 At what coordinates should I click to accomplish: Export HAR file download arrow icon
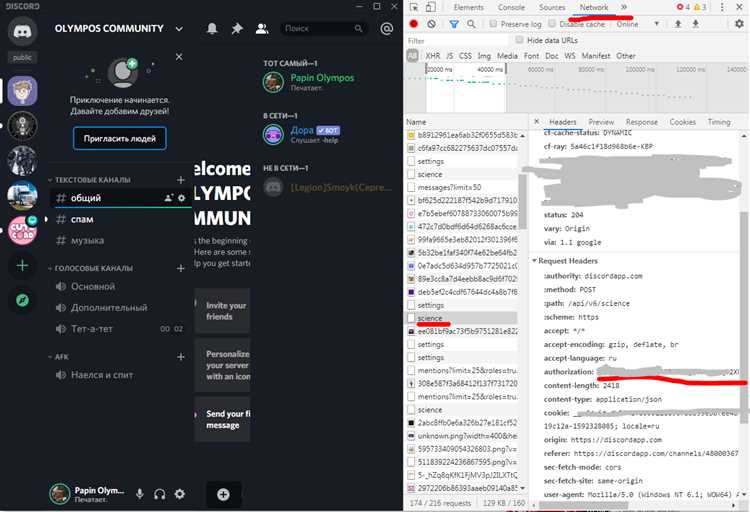coord(696,24)
